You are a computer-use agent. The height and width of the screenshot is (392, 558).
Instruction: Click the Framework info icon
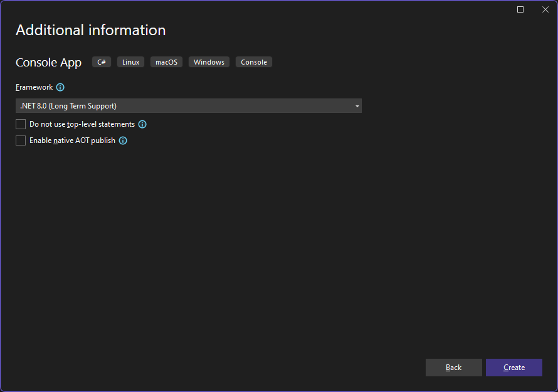pos(60,87)
